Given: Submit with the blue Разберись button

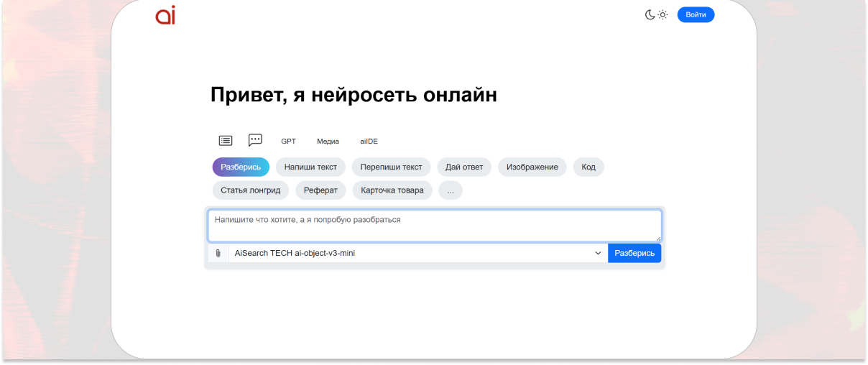Looking at the screenshot, I should tap(634, 253).
